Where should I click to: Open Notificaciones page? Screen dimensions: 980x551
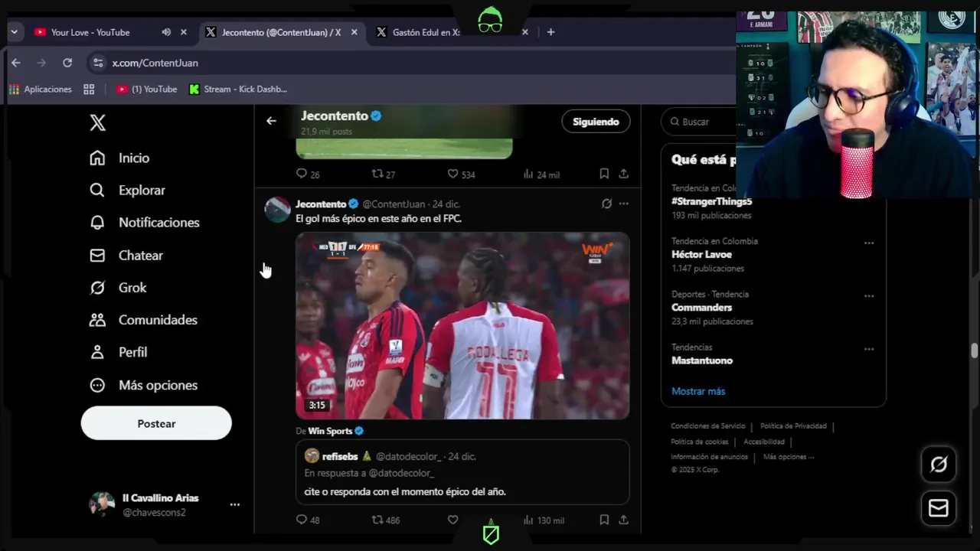point(144,223)
